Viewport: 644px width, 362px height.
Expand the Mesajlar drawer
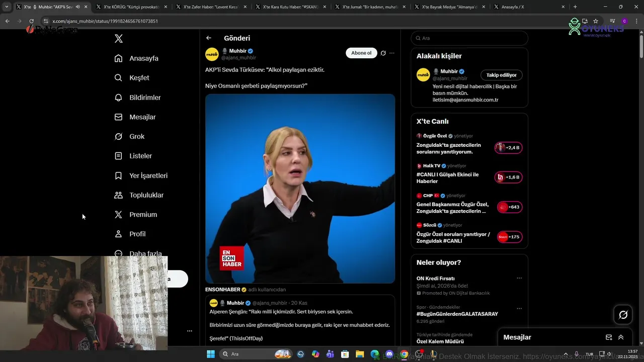(x=621, y=337)
